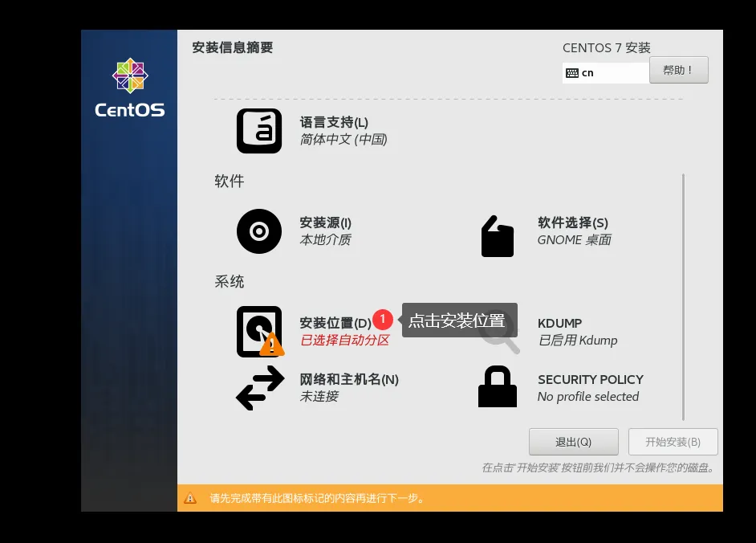Quit the installer with 退出(Q)
This screenshot has height=543, width=756.
click(x=573, y=442)
